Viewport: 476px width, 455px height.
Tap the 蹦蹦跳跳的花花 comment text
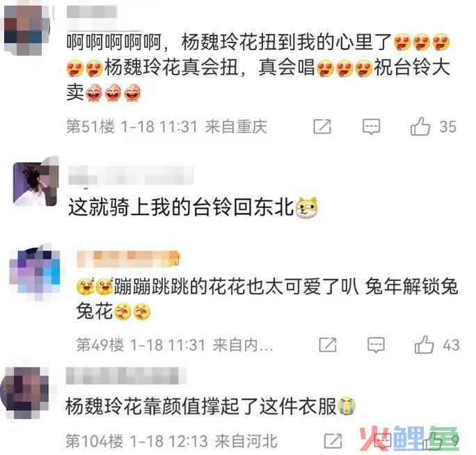(267, 298)
